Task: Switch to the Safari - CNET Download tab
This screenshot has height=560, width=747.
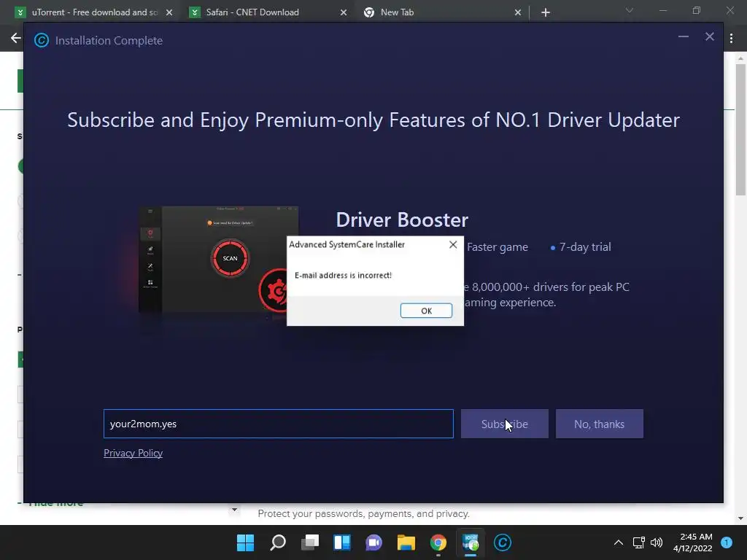Action: coord(268,12)
